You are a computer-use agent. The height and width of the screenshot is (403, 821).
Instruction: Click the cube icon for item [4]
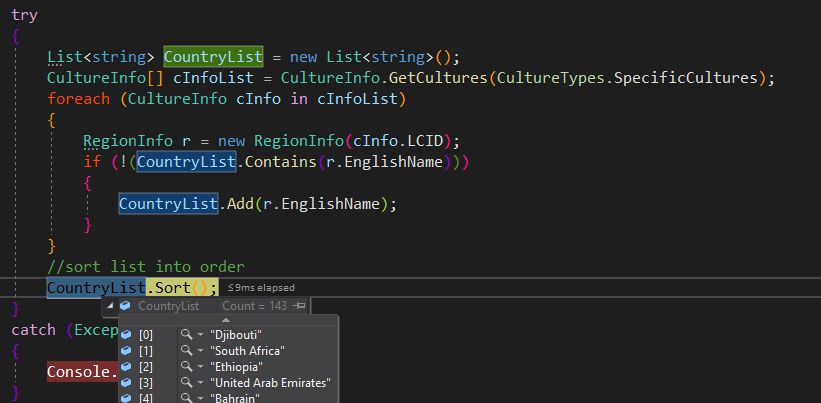point(126,398)
